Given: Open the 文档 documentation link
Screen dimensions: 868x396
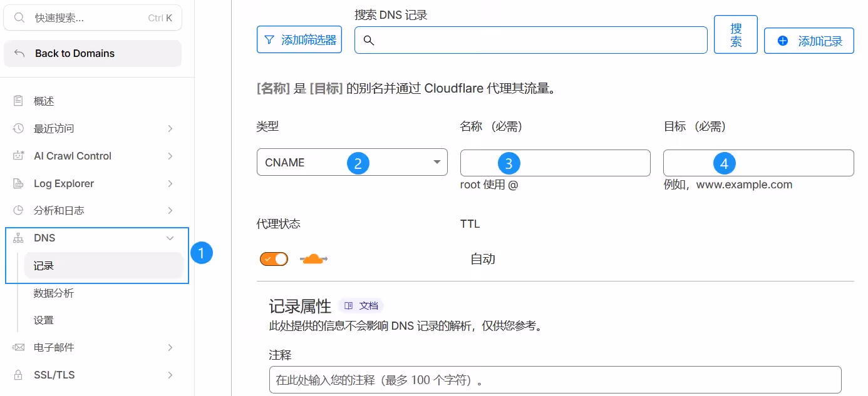Looking at the screenshot, I should [361, 306].
